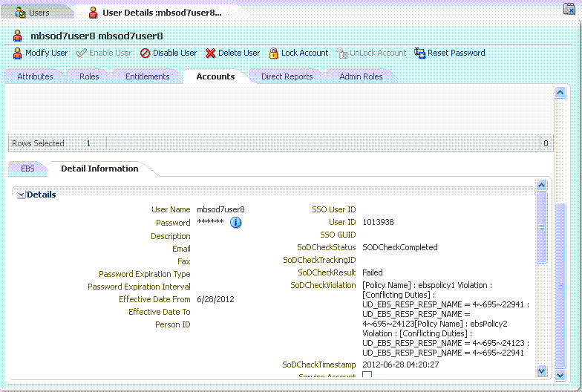This screenshot has width=582, height=392.
Task: Switch to the Entitlements tab
Action: coord(147,76)
